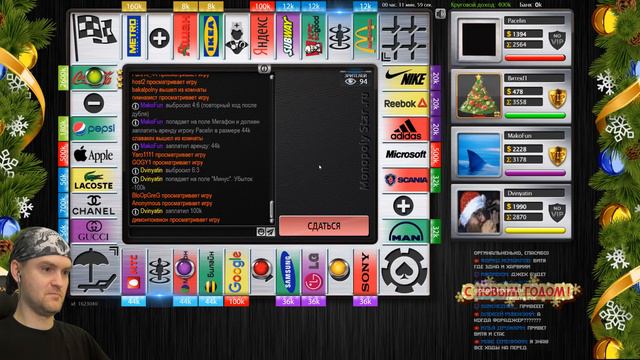
Task: Open the MAN property cell
Action: tap(405, 232)
